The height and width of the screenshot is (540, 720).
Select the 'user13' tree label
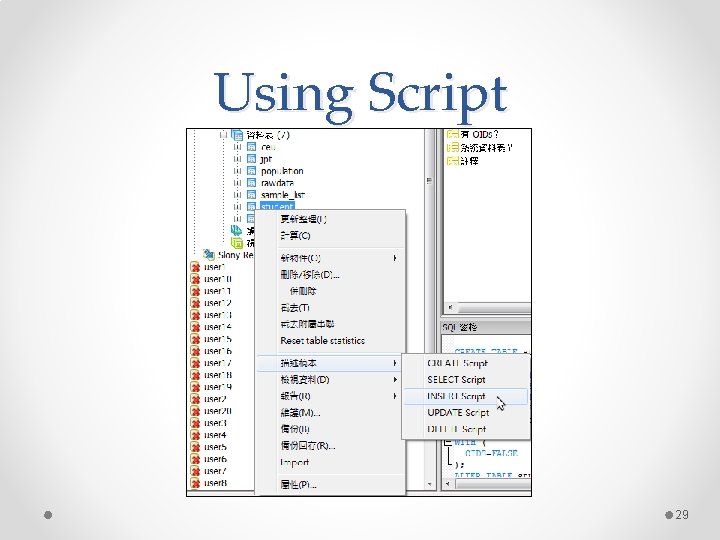(x=218, y=315)
